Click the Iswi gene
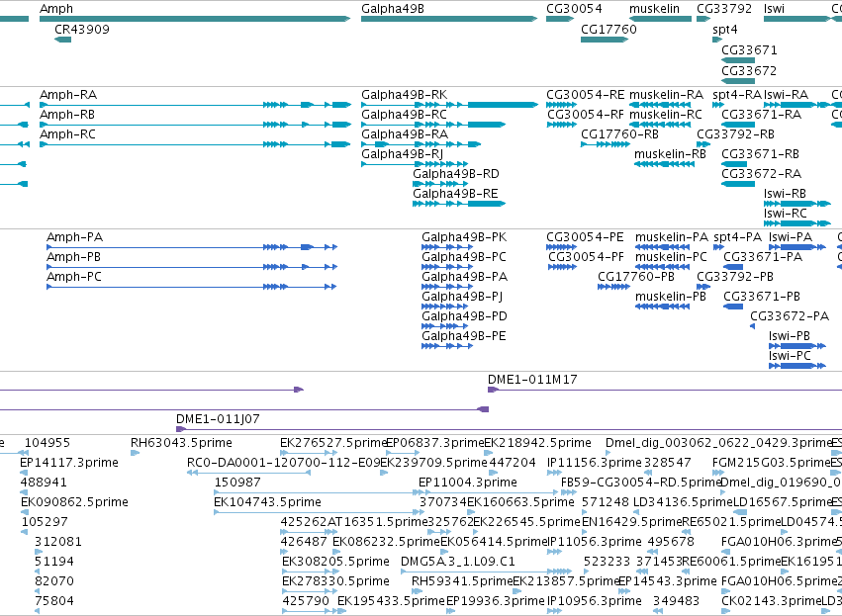 pos(797,19)
